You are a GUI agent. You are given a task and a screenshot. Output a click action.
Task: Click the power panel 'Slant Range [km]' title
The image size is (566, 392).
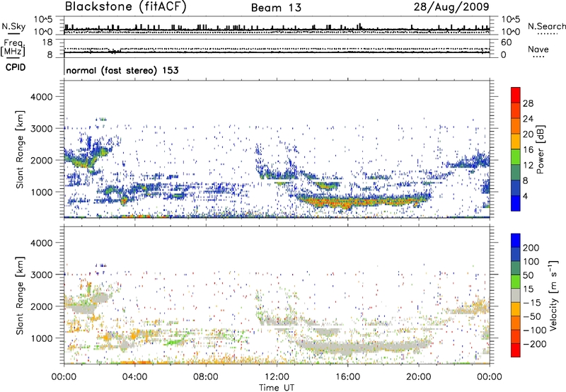(20, 149)
